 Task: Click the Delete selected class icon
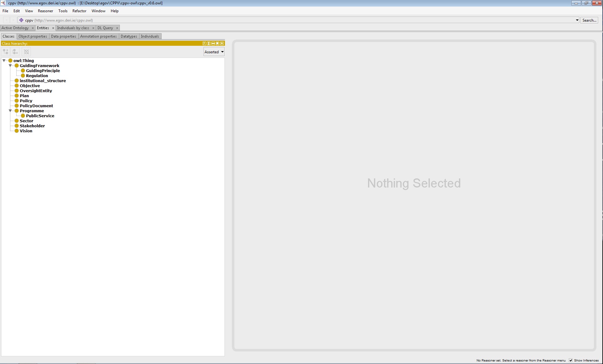tap(26, 52)
